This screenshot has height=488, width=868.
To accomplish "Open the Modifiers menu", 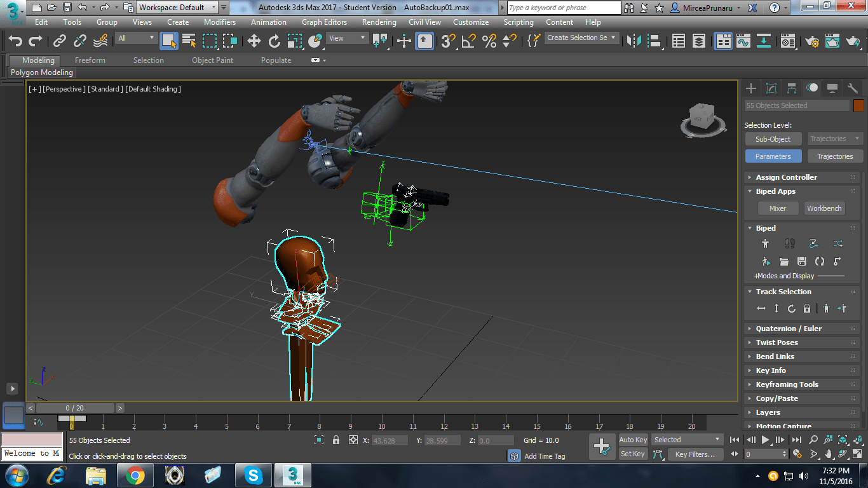I will pyautogui.click(x=220, y=22).
